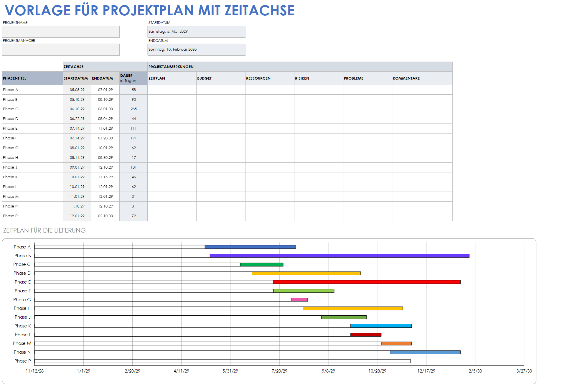The width and height of the screenshot is (562, 392).
Task: Click the Projektname input field
Action: tap(61, 32)
